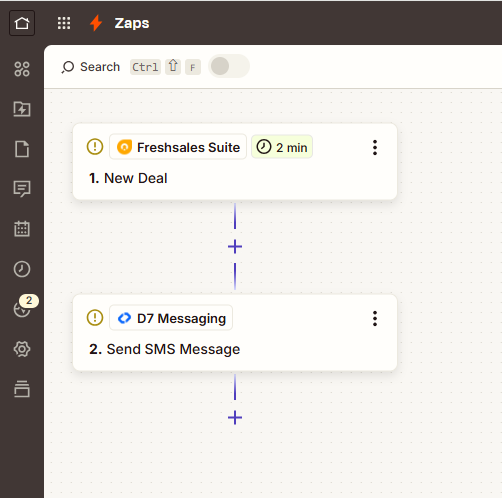Image resolution: width=502 pixels, height=499 pixels.
Task: Open the calendar sidebar icon
Action: [x=22, y=229]
